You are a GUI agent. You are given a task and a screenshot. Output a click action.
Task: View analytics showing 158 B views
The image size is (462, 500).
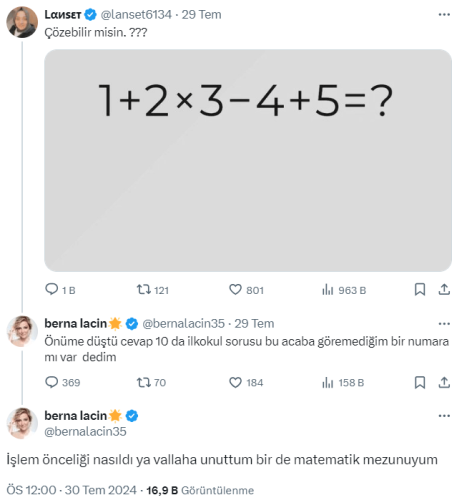pyautogui.click(x=343, y=382)
